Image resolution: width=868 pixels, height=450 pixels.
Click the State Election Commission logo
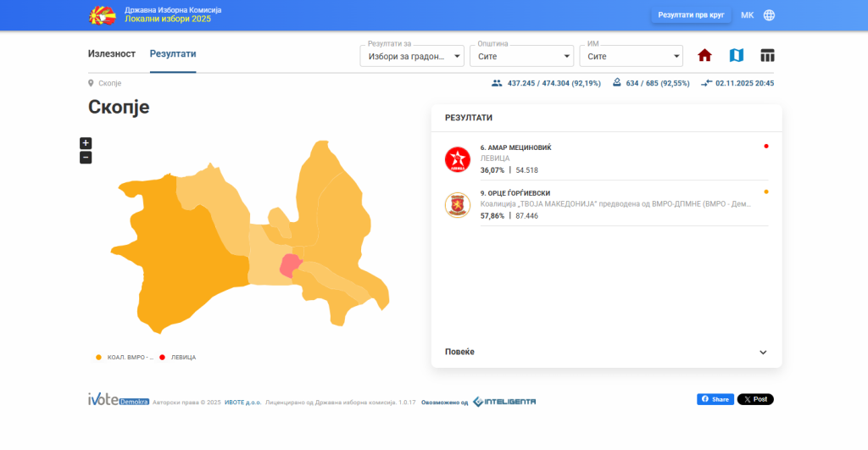click(x=103, y=15)
